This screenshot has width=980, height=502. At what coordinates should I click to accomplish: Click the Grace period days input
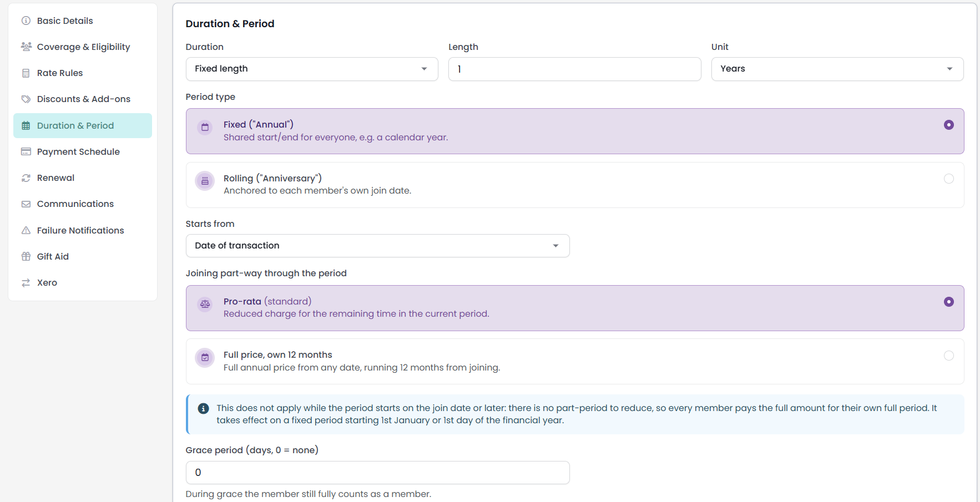click(x=377, y=473)
